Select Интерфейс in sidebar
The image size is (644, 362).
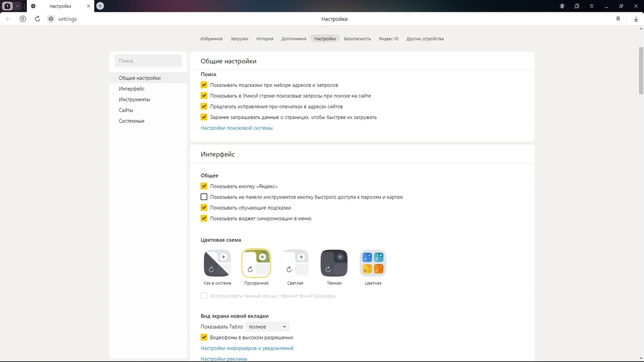coord(148,89)
